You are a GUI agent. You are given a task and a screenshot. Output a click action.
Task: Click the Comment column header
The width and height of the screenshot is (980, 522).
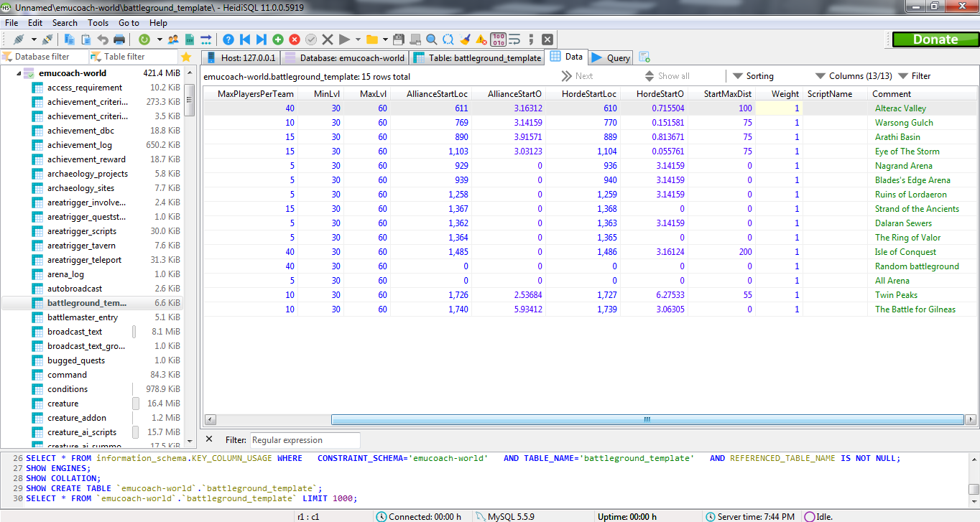923,94
